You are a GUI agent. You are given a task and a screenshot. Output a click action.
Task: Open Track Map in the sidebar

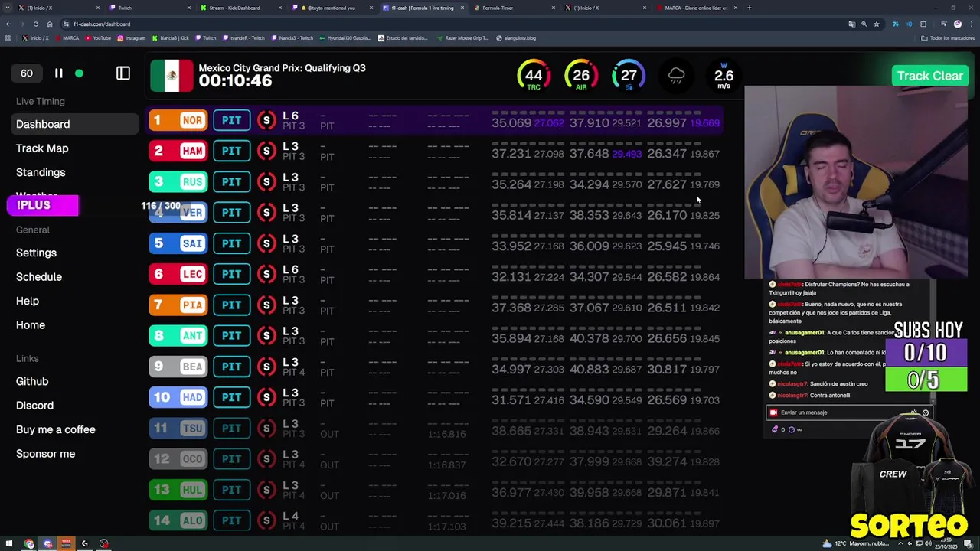(42, 148)
